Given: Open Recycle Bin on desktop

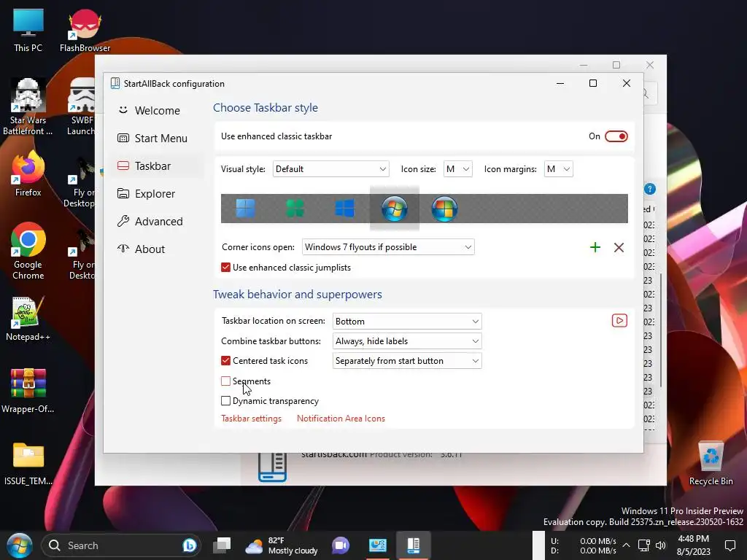Looking at the screenshot, I should (711, 463).
